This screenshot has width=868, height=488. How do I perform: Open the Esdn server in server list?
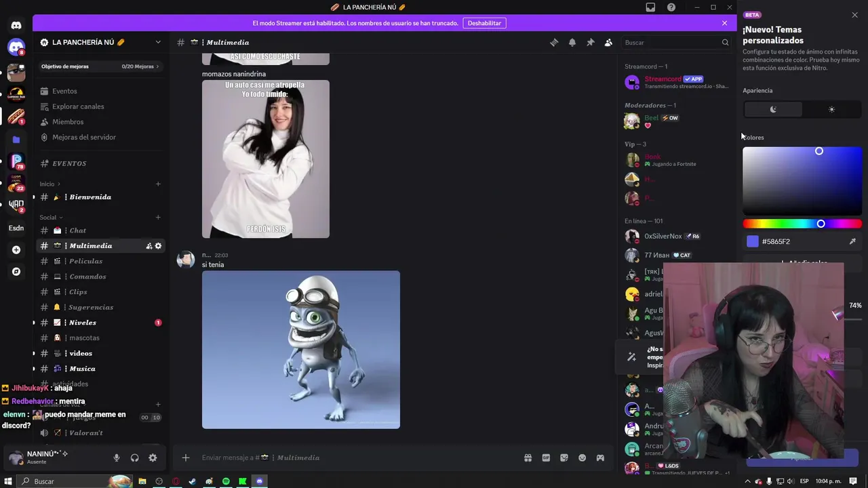(16, 228)
